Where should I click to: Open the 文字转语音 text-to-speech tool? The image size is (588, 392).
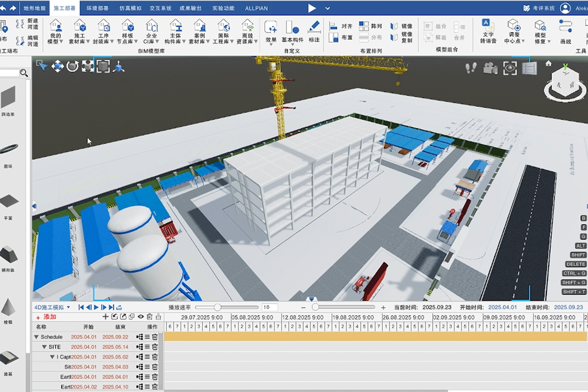coord(488,31)
